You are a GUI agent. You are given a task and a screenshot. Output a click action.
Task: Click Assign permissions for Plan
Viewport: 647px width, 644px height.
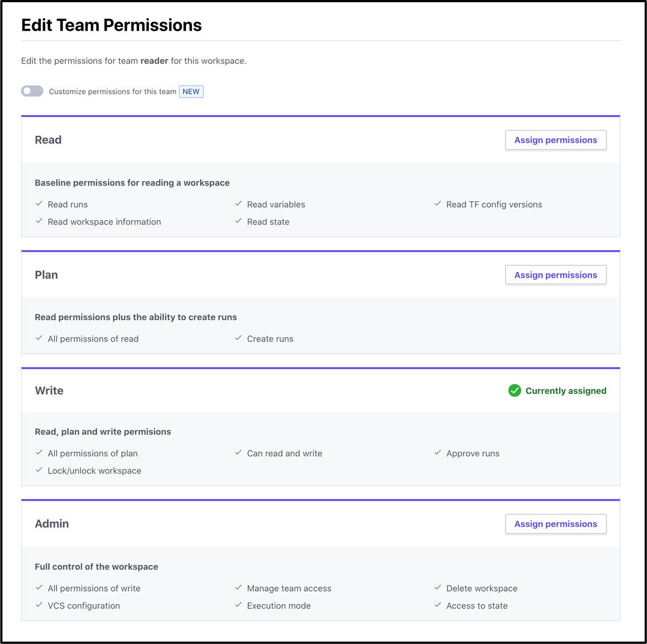tap(555, 275)
